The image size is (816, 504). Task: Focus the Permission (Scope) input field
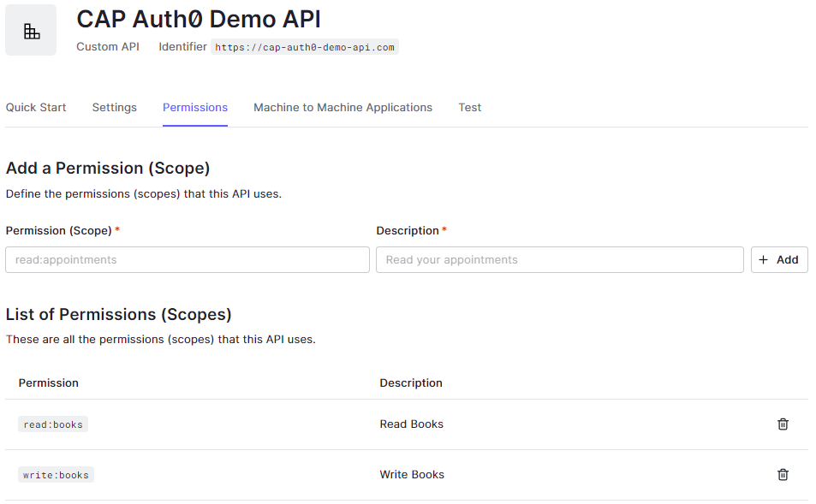point(188,260)
